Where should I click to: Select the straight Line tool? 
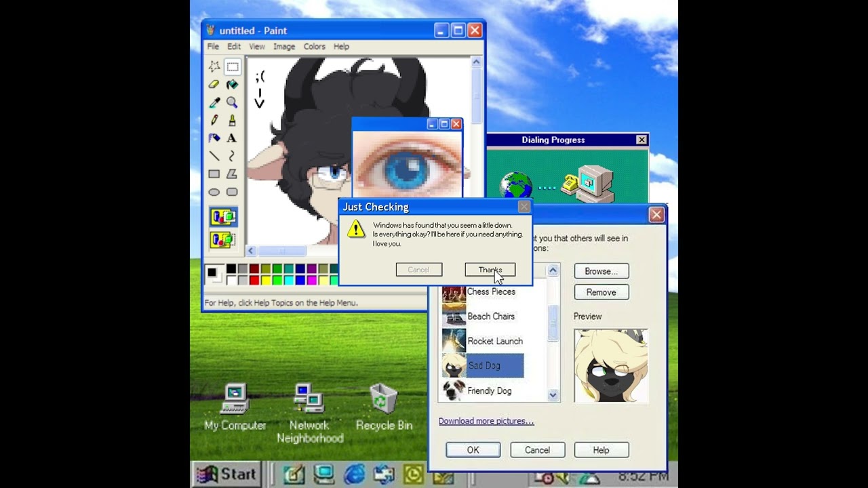pos(214,156)
